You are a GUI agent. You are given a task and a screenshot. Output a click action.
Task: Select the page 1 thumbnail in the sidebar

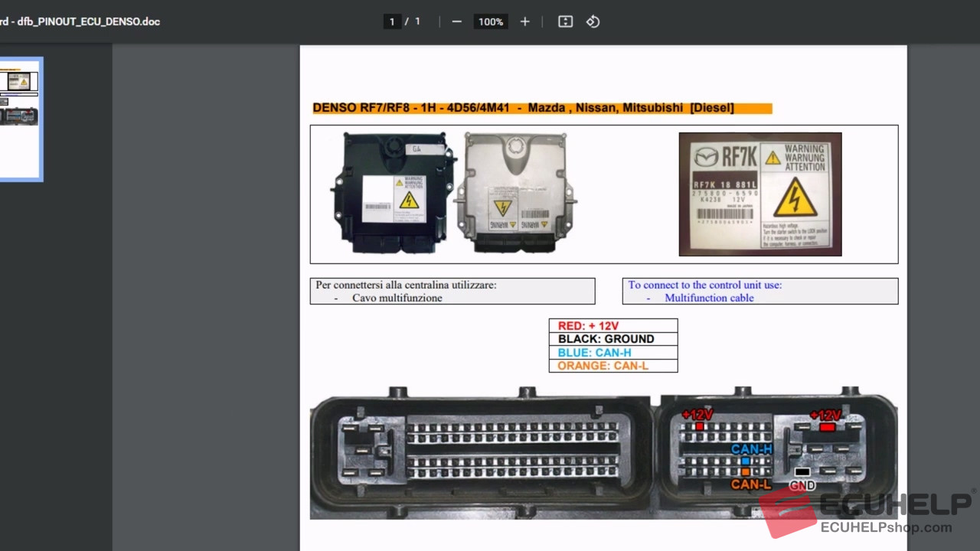click(21, 119)
